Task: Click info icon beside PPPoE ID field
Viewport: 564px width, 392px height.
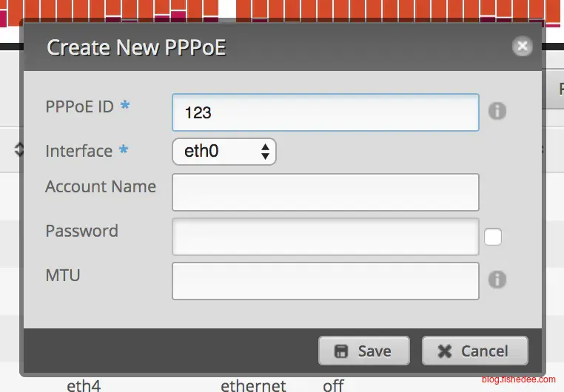Action: [497, 111]
